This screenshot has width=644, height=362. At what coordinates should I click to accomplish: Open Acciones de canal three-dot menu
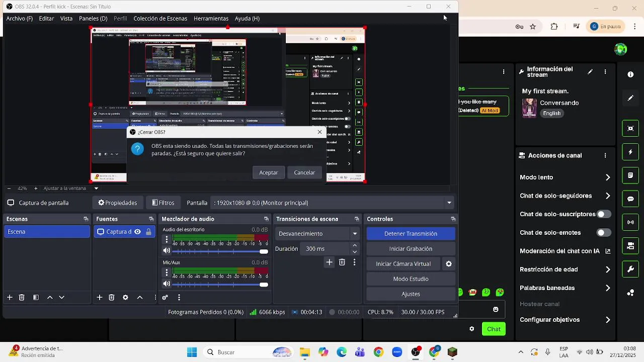click(x=605, y=156)
